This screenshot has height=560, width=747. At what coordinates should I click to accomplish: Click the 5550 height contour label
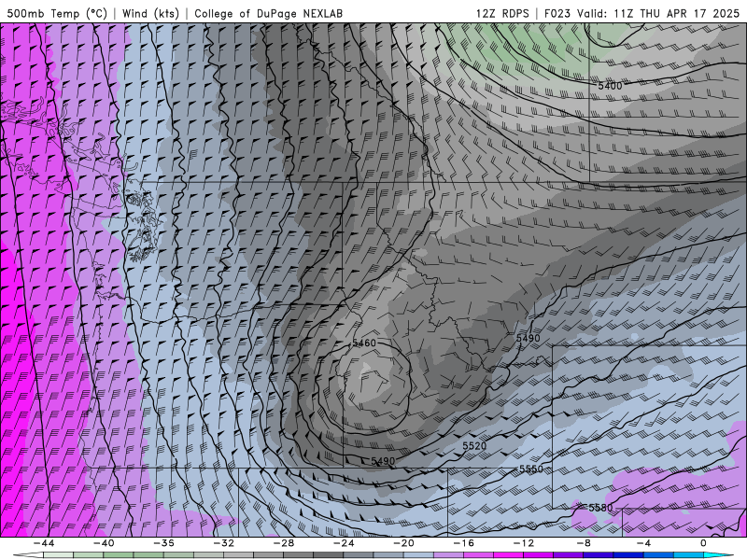pyautogui.click(x=531, y=469)
